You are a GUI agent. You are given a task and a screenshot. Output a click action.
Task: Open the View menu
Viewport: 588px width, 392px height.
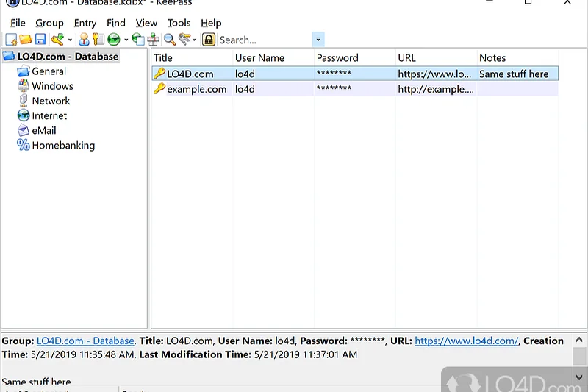(x=146, y=23)
